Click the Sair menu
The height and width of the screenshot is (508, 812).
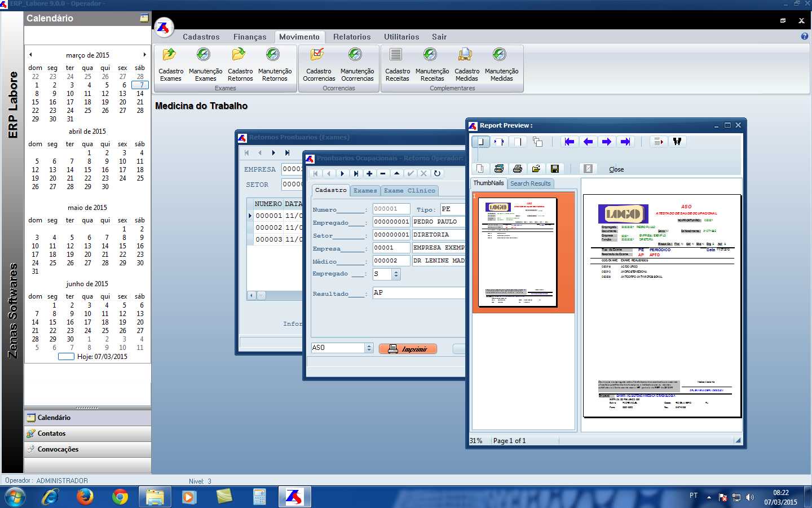[439, 37]
